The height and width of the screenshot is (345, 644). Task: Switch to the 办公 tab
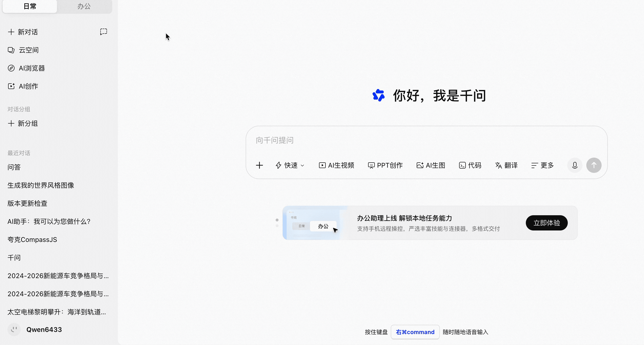pyautogui.click(x=84, y=6)
